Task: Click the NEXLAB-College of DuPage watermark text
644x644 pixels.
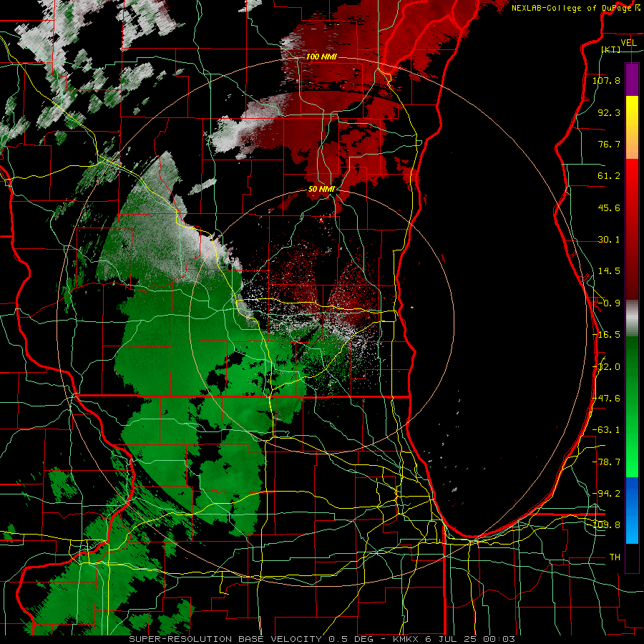Action: click(575, 8)
